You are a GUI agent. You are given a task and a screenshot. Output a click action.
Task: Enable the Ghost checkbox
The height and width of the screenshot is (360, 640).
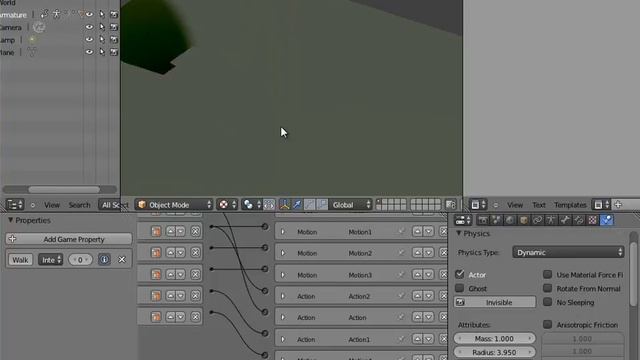460,288
